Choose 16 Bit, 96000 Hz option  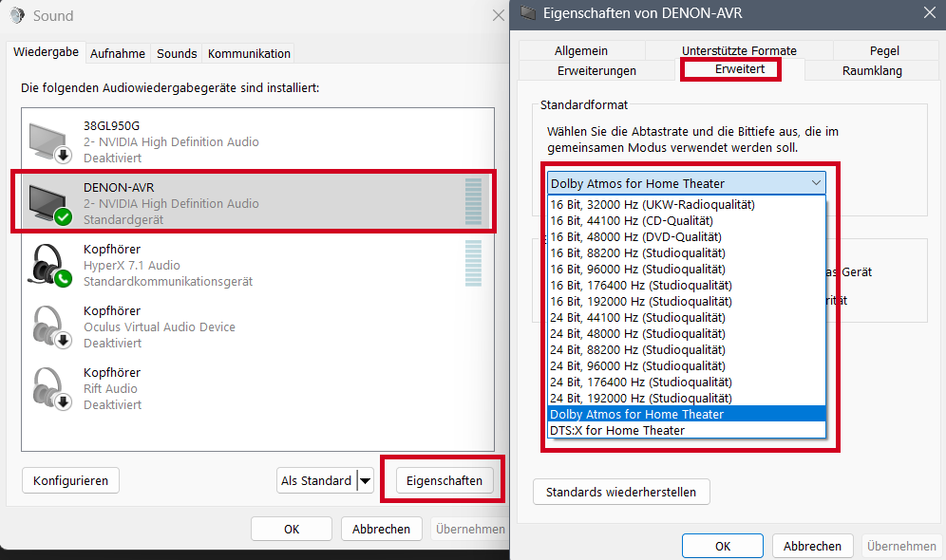tap(687, 269)
